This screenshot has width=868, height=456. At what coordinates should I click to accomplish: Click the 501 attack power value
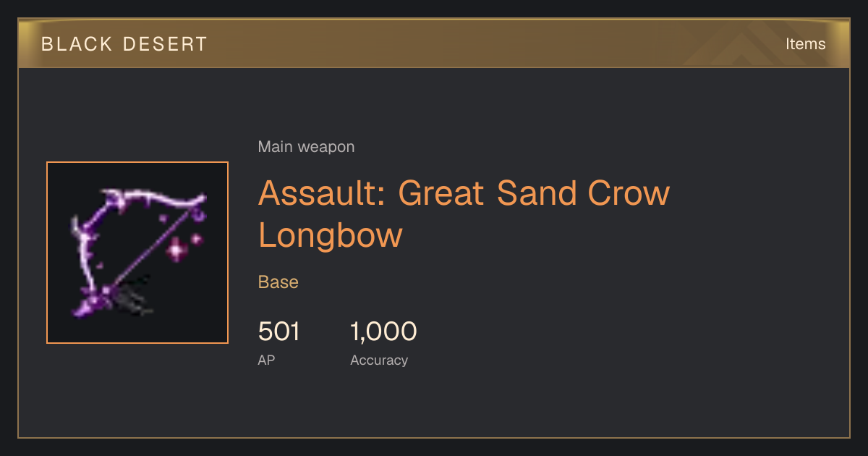[x=278, y=332]
